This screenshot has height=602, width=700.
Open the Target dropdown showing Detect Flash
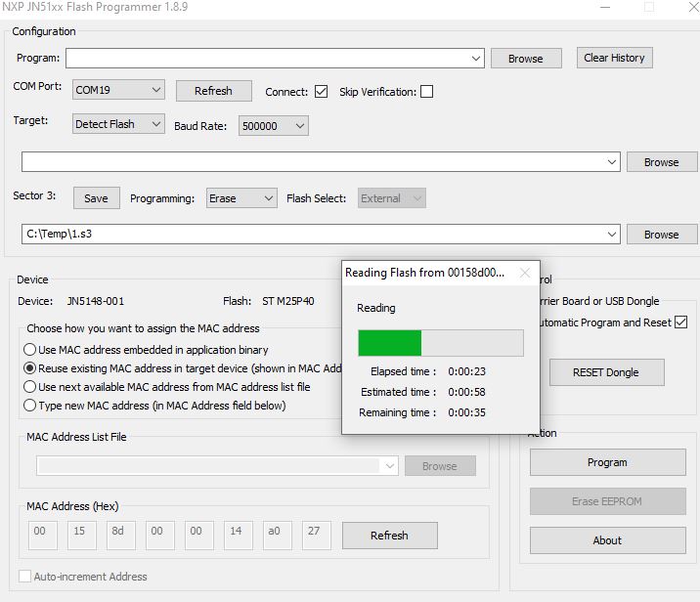[x=118, y=124]
